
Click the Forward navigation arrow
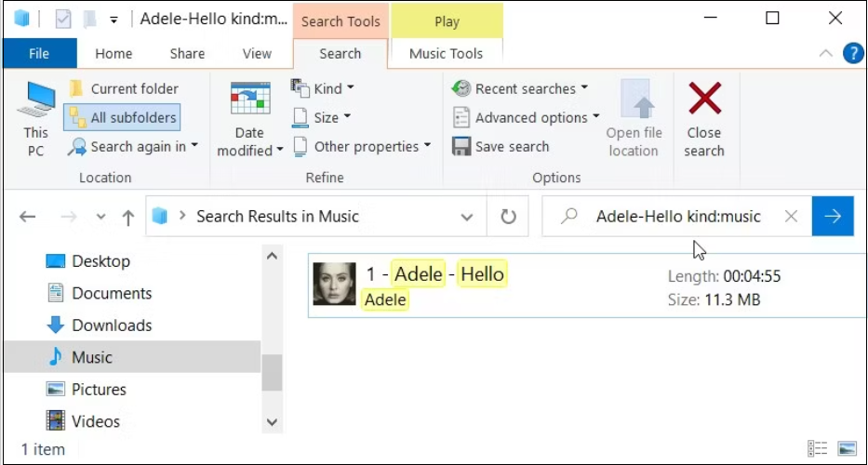[x=69, y=217]
